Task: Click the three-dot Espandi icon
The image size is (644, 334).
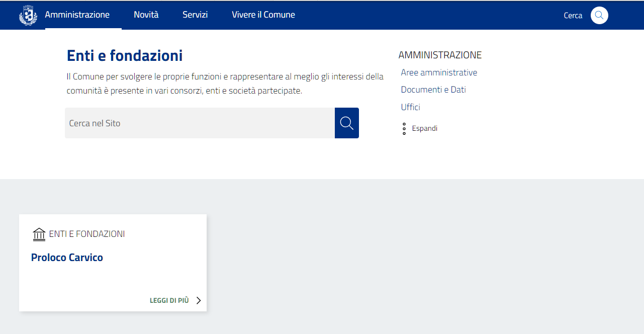Action: [404, 128]
